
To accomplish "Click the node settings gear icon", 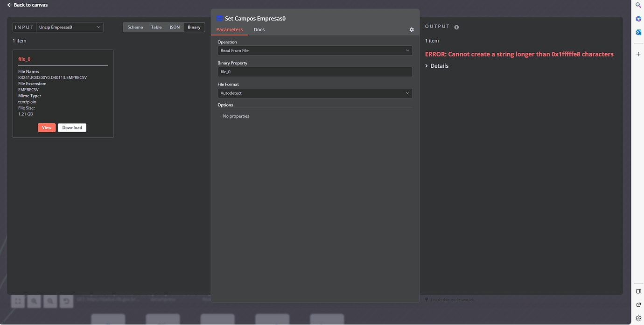I will 412,29.
